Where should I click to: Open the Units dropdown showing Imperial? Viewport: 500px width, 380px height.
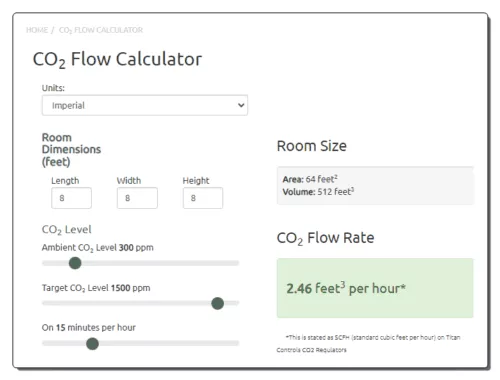point(145,105)
